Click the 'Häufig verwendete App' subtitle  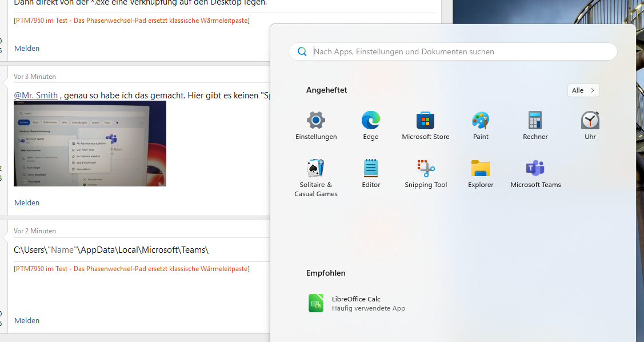[369, 308]
